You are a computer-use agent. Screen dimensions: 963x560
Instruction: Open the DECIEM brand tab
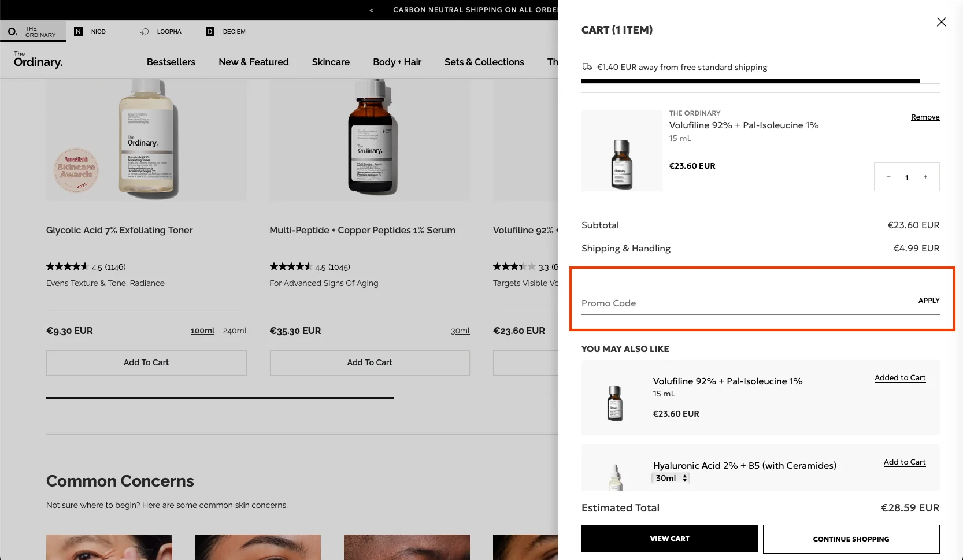click(x=226, y=31)
